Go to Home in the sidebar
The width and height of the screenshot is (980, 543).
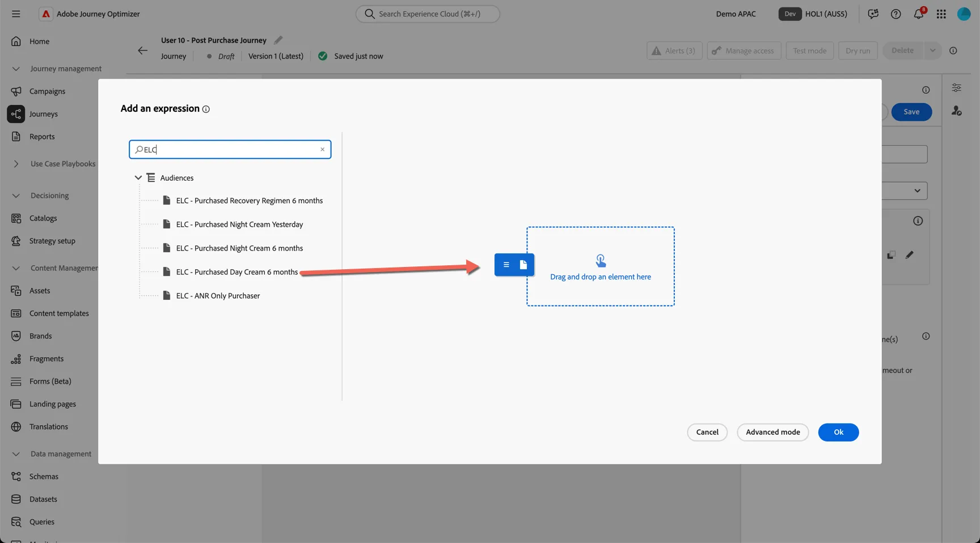pyautogui.click(x=39, y=41)
